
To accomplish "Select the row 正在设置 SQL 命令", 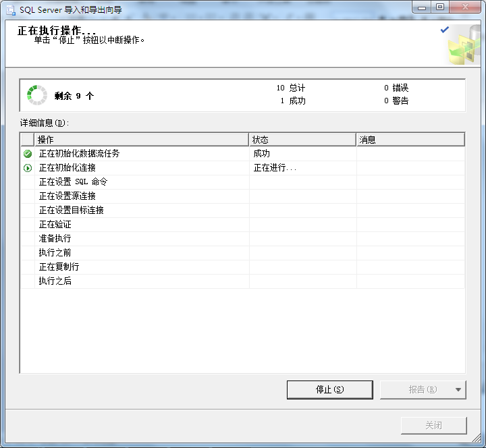I will click(x=242, y=182).
